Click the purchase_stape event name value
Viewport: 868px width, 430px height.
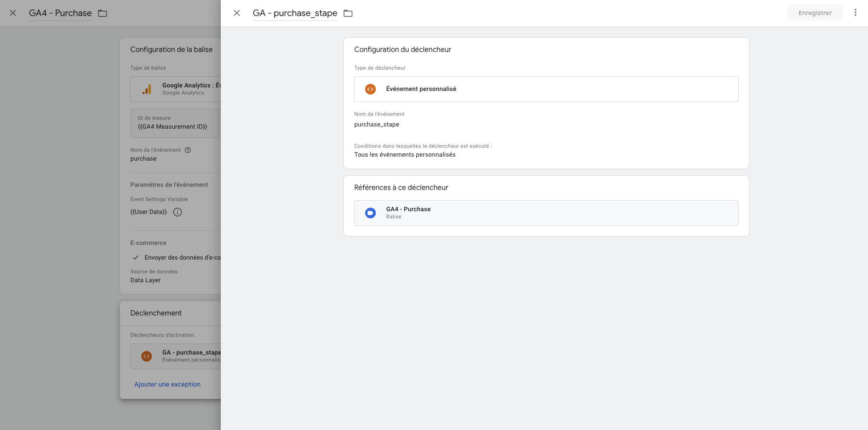pos(377,124)
